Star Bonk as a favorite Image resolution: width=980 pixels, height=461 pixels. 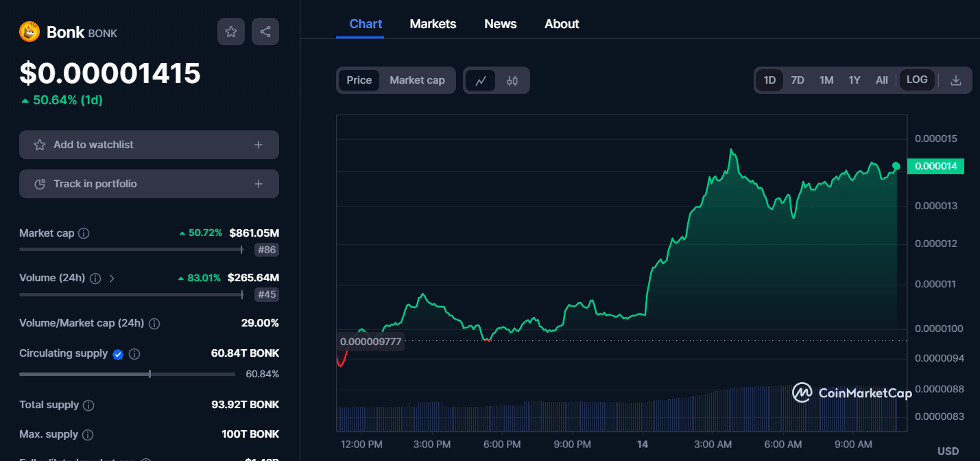231,32
